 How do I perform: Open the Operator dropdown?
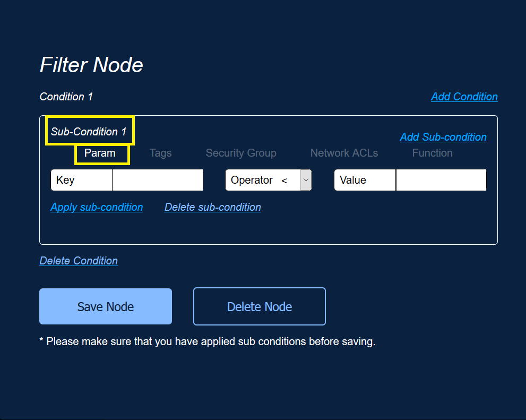coord(269,180)
